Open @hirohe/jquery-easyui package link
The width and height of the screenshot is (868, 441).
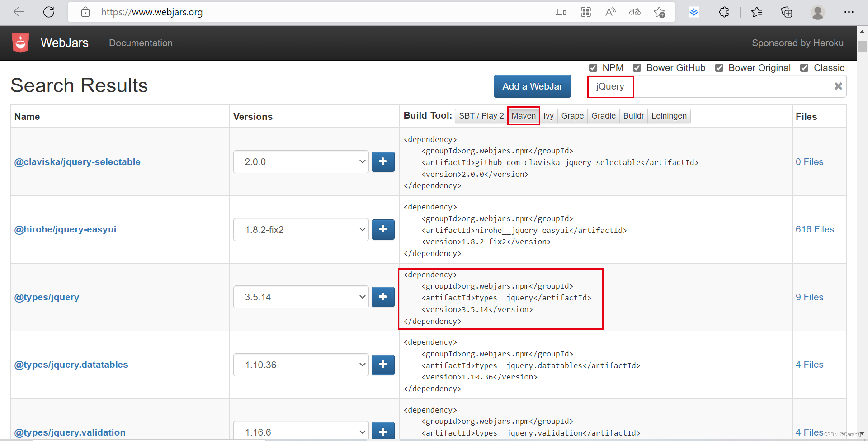(x=65, y=229)
